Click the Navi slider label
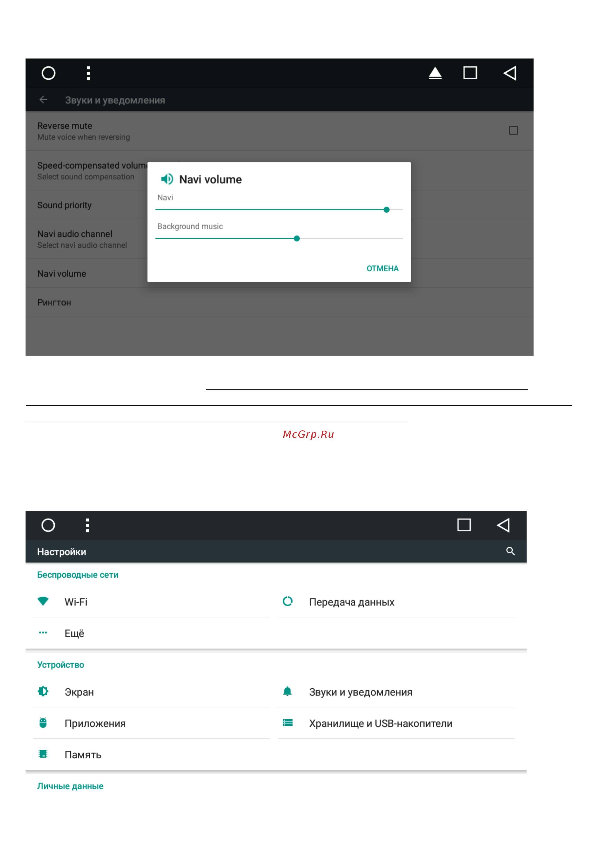Screen dimensions: 614x868 165,197
